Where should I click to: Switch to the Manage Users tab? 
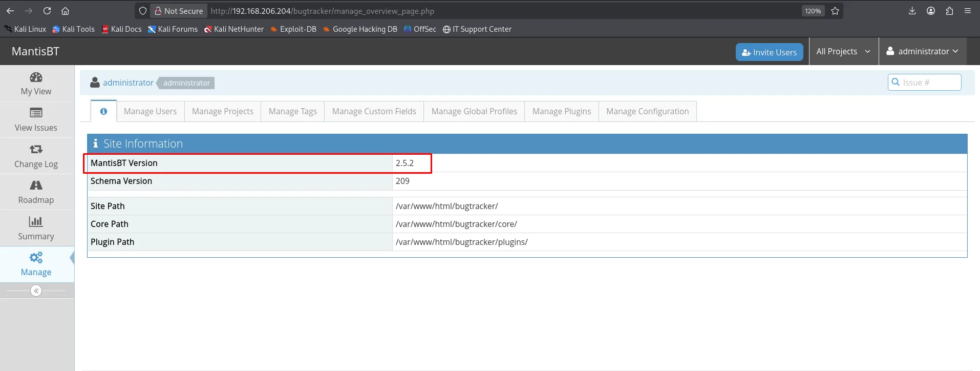click(x=150, y=111)
